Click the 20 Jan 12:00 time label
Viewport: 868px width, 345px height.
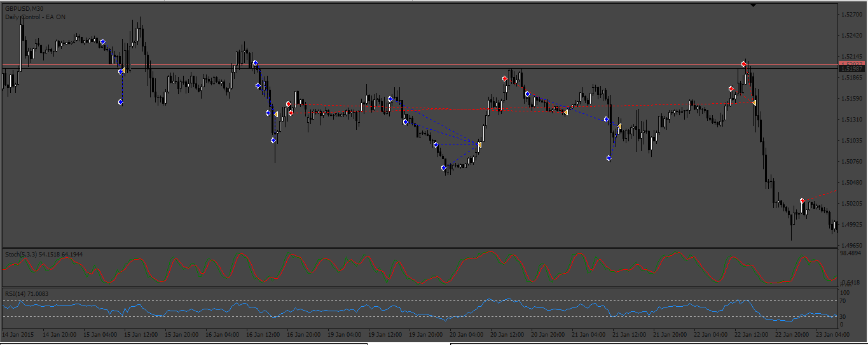click(x=507, y=334)
